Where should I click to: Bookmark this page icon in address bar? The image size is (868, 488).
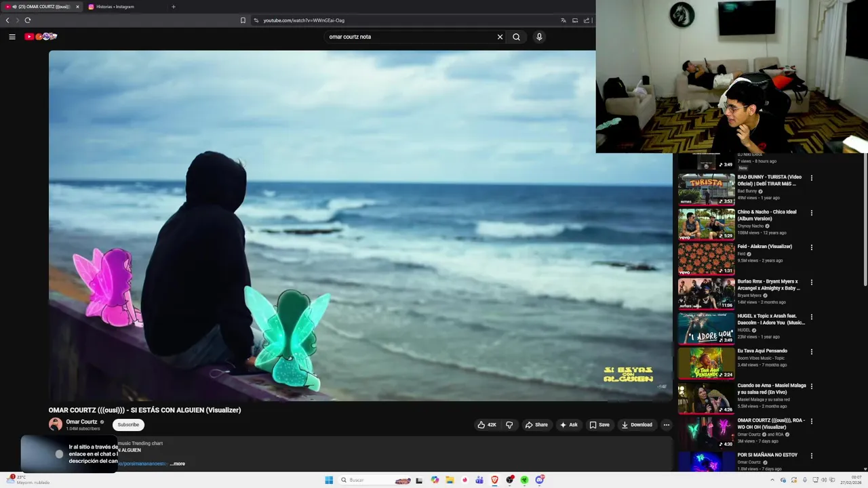click(243, 20)
